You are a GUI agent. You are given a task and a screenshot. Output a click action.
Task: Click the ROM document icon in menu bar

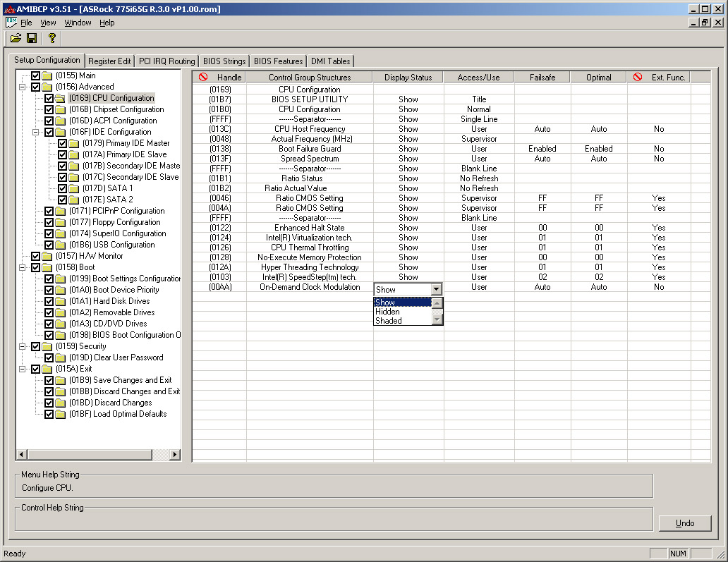click(11, 23)
